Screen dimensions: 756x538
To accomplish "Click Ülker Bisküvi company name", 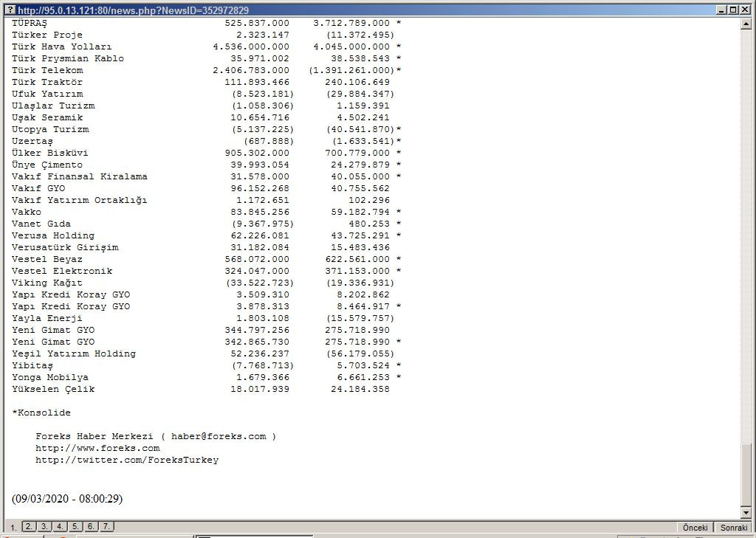I will [50, 153].
